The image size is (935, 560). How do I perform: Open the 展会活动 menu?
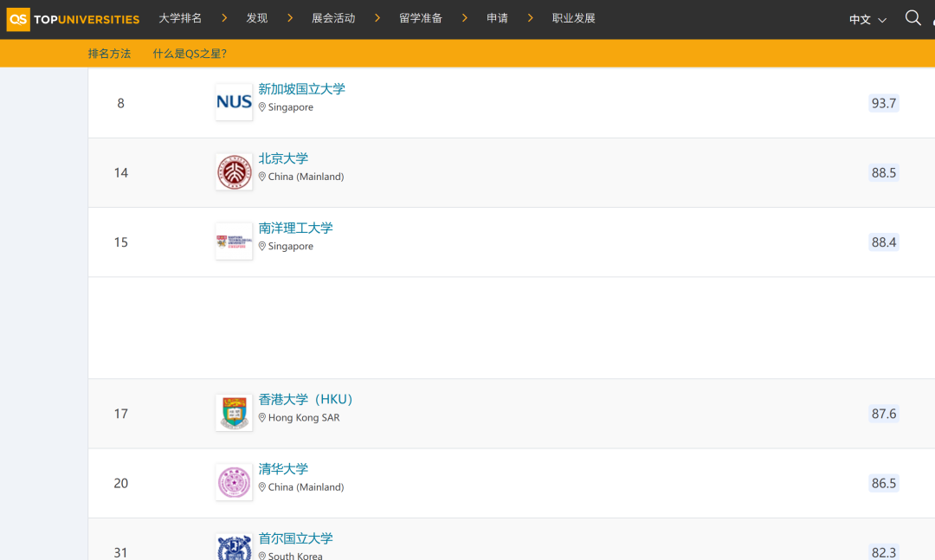[x=333, y=18]
